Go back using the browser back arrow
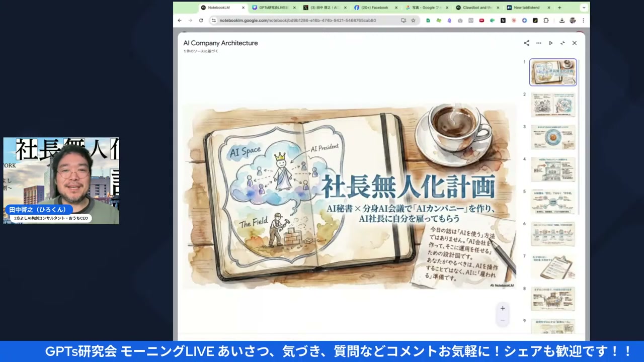This screenshot has height=362, width=644. pos(180,20)
